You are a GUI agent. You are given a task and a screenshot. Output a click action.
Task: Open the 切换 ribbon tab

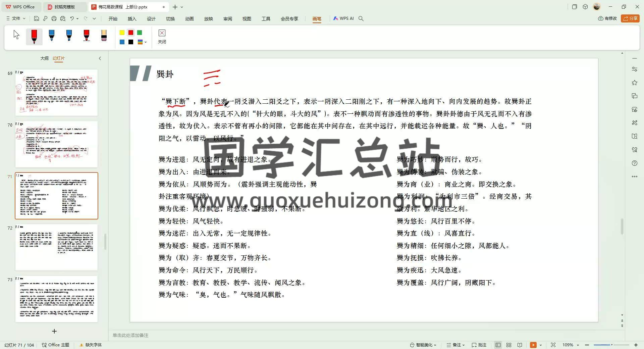point(170,19)
